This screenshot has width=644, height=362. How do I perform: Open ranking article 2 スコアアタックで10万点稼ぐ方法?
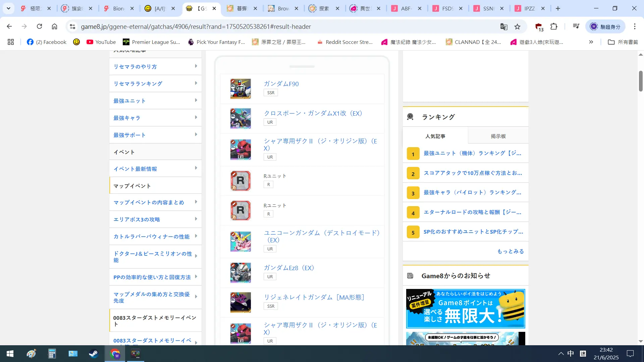coord(473,173)
